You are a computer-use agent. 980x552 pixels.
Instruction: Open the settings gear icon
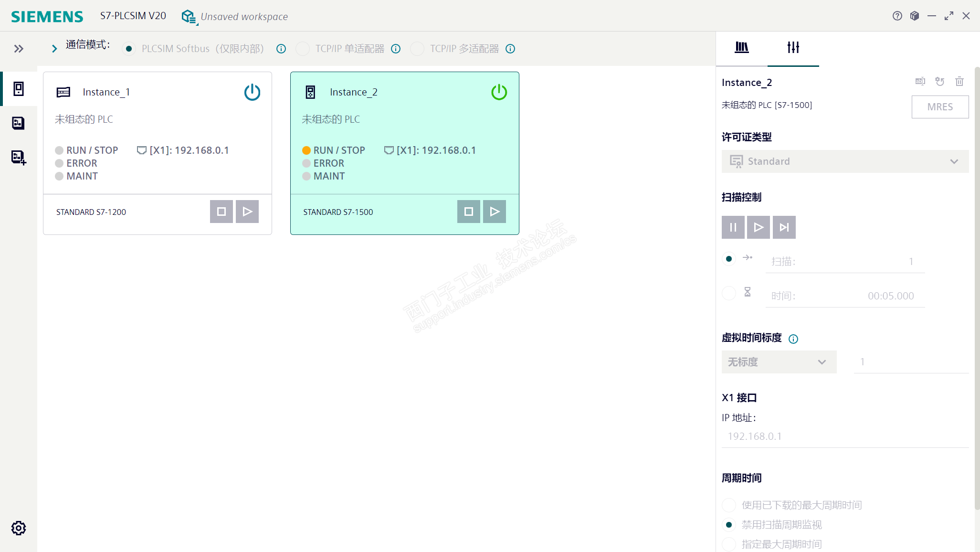tap(19, 528)
